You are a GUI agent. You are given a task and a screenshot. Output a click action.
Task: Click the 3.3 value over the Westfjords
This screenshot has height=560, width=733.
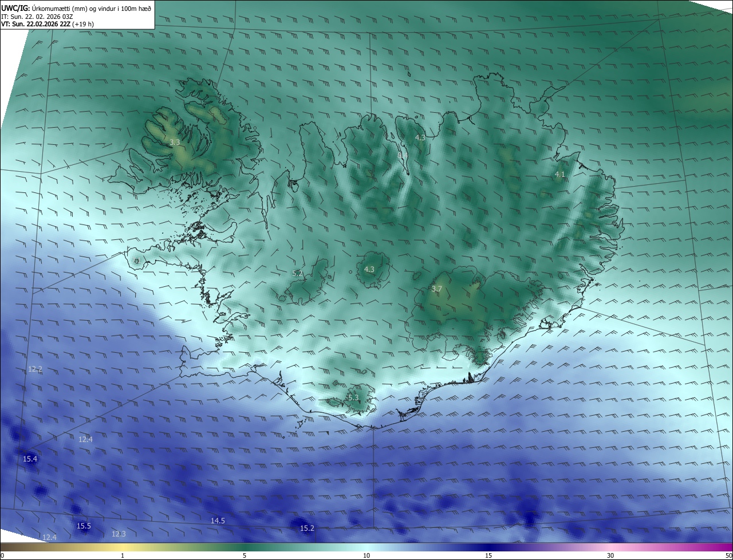click(x=175, y=142)
